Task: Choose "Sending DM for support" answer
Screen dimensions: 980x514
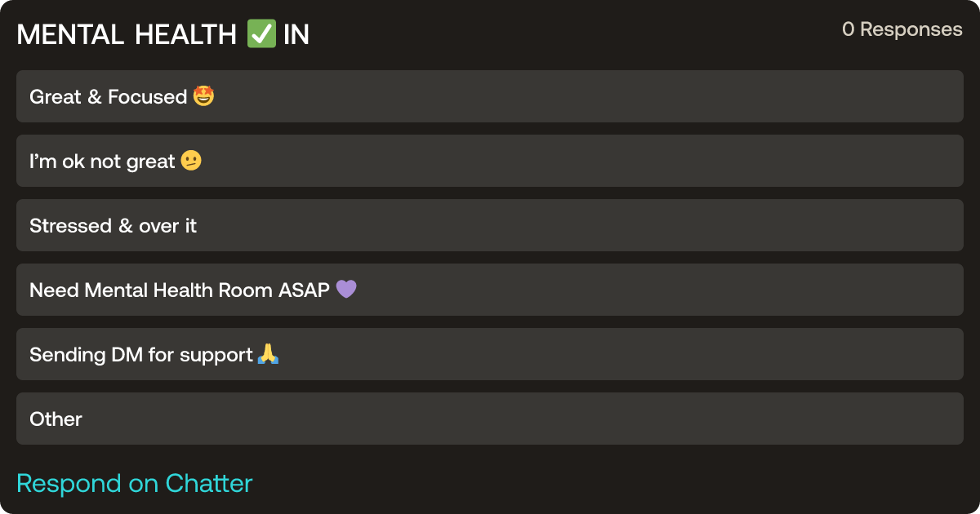Action: pyautogui.click(x=490, y=354)
